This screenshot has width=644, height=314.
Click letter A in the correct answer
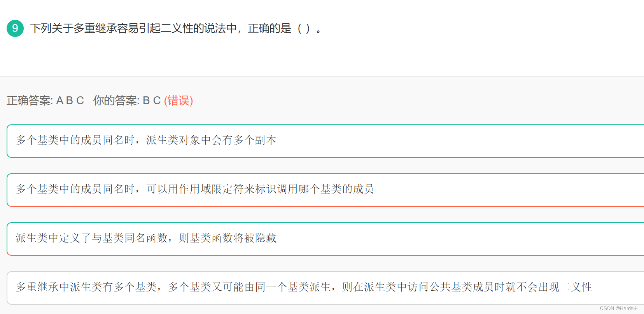[x=59, y=101]
